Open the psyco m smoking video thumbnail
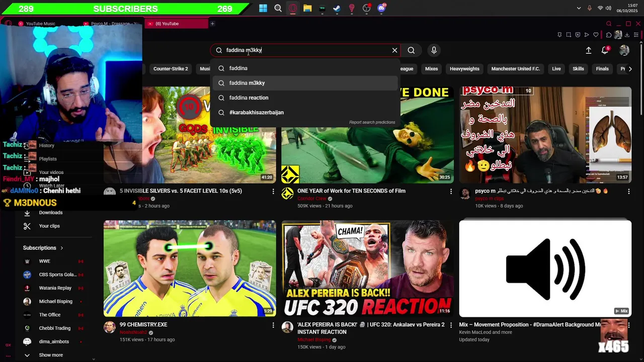Viewport: 644px width, 362px height. click(545, 135)
